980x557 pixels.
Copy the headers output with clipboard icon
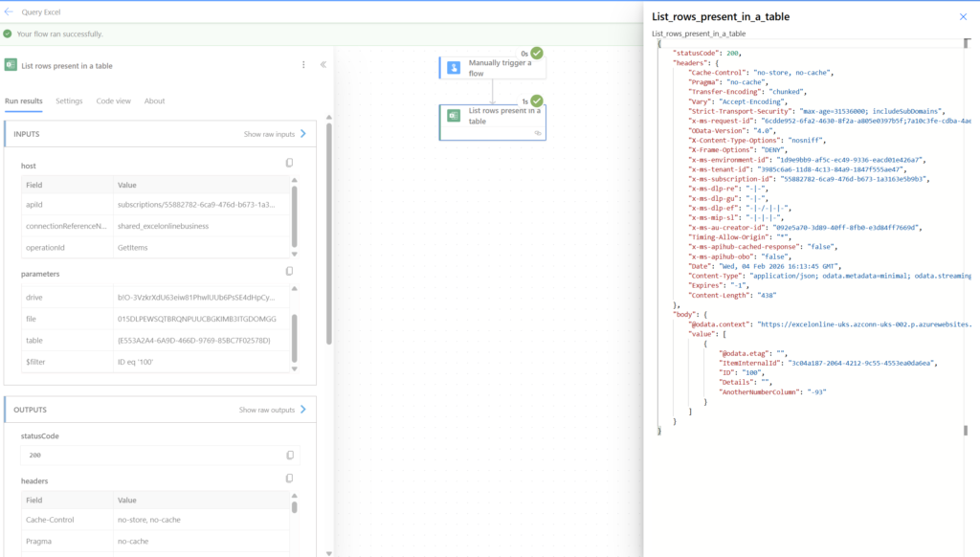point(289,479)
